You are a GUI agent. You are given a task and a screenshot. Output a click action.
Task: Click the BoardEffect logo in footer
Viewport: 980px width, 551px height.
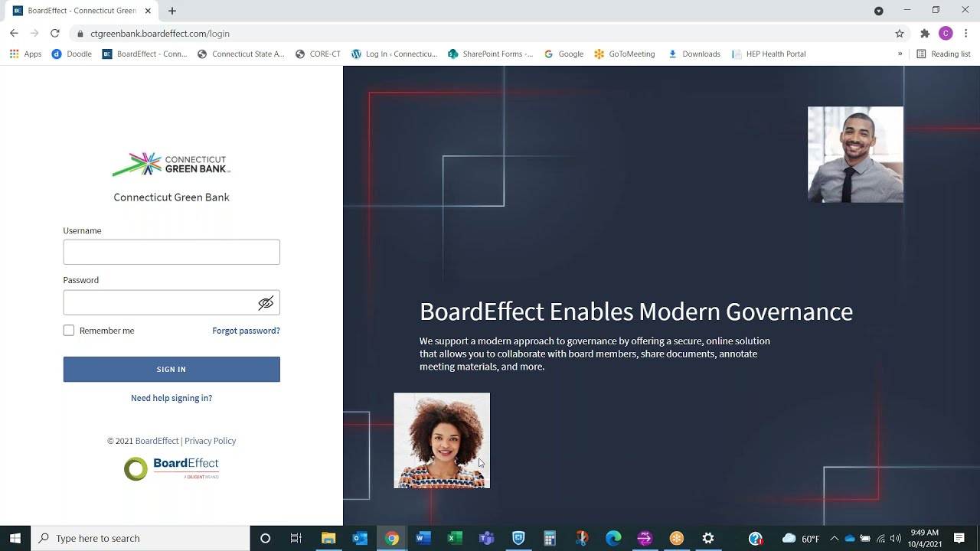coord(171,468)
